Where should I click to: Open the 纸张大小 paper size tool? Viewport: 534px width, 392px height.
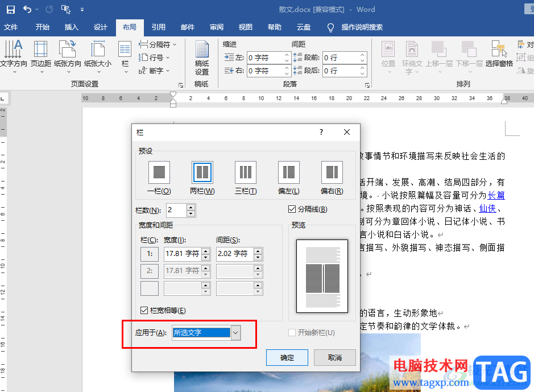tap(98, 57)
